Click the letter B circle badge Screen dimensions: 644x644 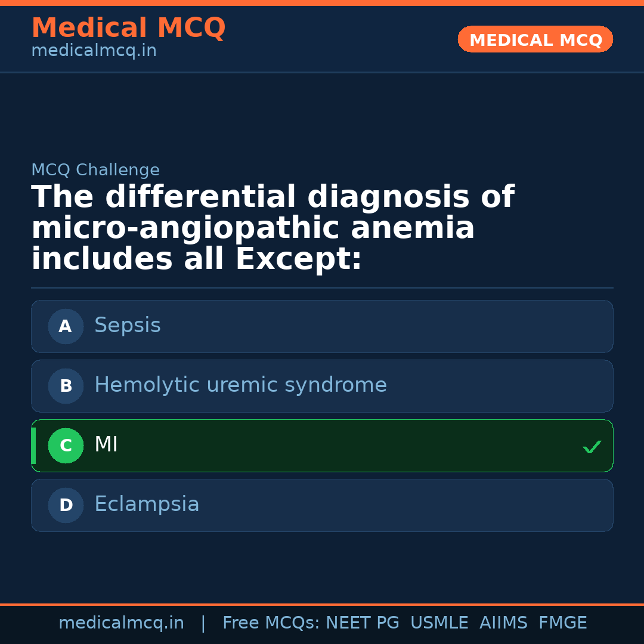click(x=66, y=386)
